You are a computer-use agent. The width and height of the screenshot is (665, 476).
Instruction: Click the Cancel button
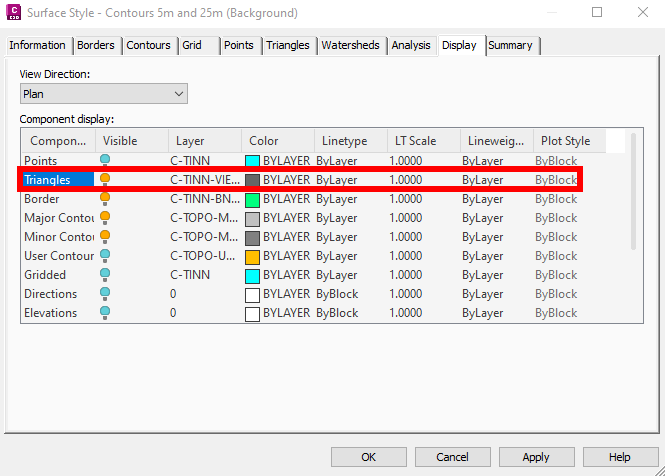453,457
